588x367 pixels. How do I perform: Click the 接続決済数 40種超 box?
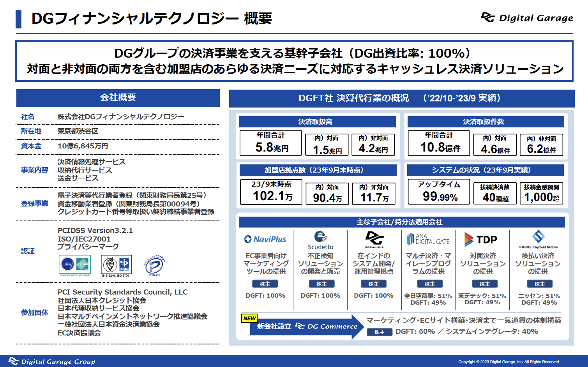[495, 193]
